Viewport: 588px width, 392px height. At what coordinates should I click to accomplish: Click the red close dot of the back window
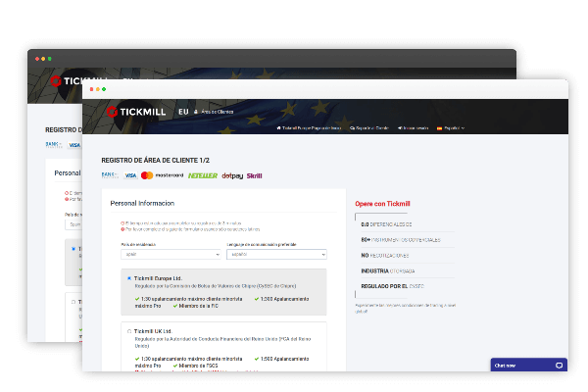pyautogui.click(x=37, y=59)
